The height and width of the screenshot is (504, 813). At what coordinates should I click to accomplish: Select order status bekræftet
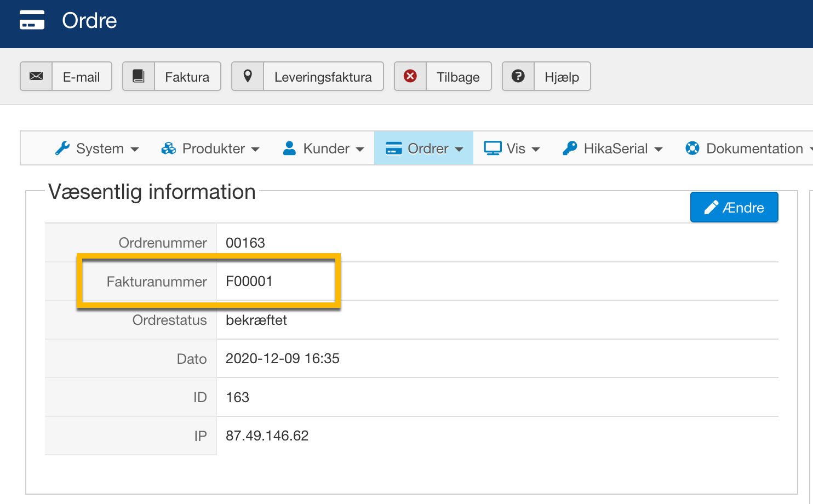[256, 320]
